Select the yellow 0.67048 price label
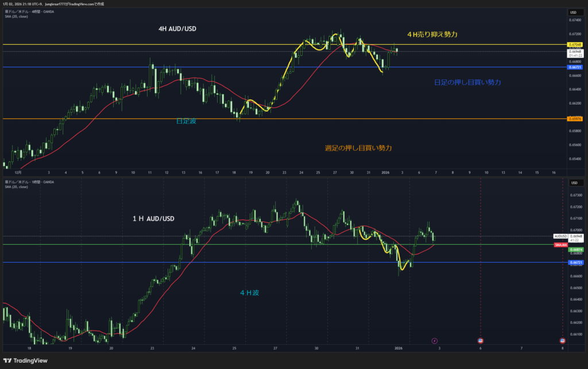The height and width of the screenshot is (369, 588). [x=575, y=44]
